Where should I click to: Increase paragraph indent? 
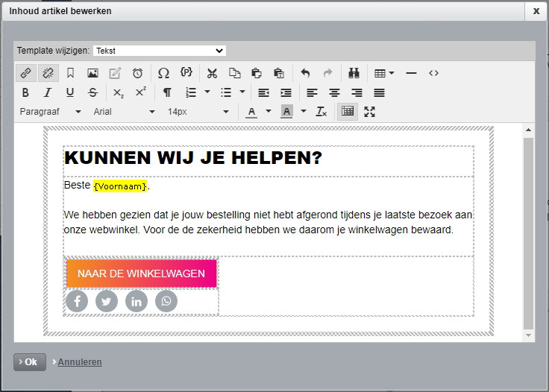[x=286, y=92]
